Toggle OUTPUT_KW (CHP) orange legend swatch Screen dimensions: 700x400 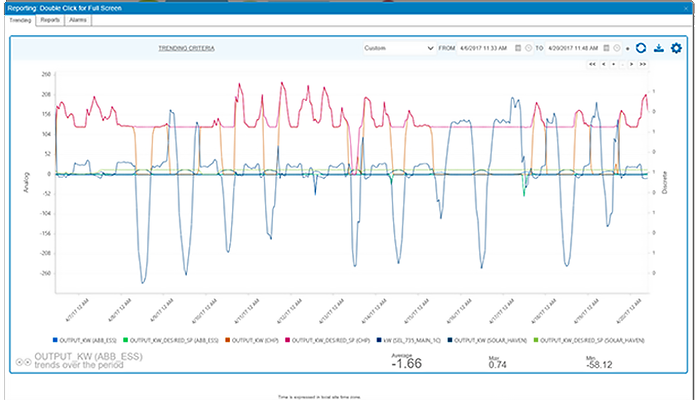(x=228, y=340)
